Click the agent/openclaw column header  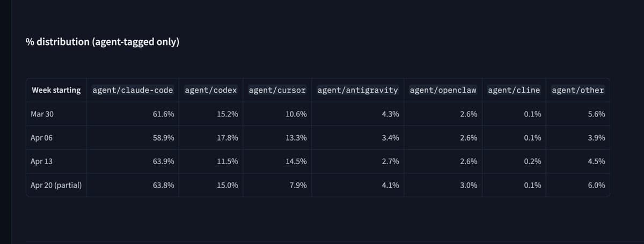pos(443,90)
